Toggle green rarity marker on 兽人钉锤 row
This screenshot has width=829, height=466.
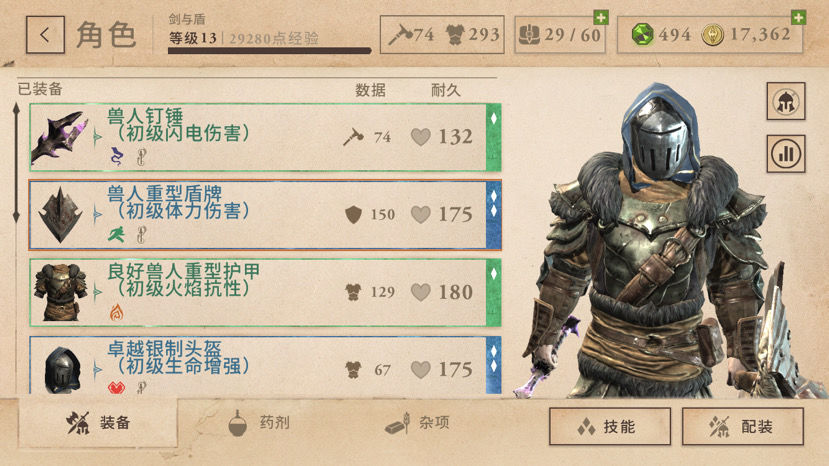[x=493, y=137]
